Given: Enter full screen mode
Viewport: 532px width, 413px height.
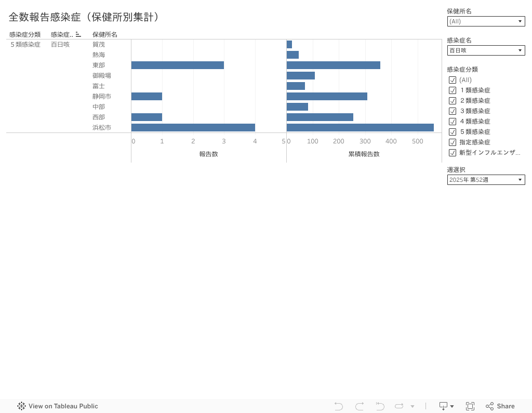Looking at the screenshot, I should click(470, 406).
